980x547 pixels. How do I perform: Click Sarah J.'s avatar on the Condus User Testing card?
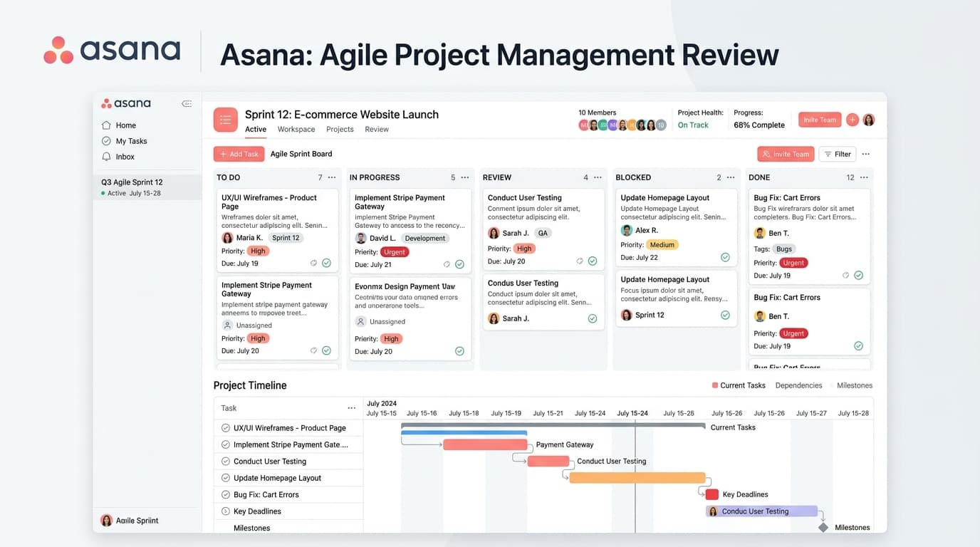494,318
